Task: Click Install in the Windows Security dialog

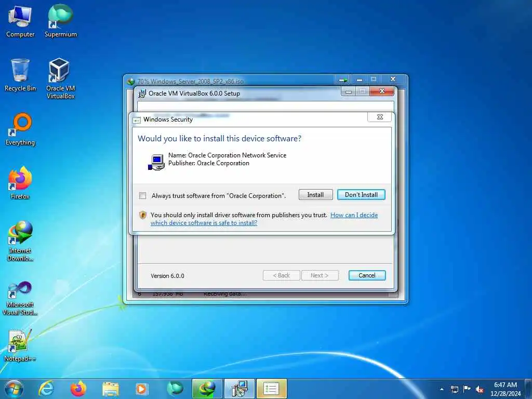Action: click(x=315, y=195)
